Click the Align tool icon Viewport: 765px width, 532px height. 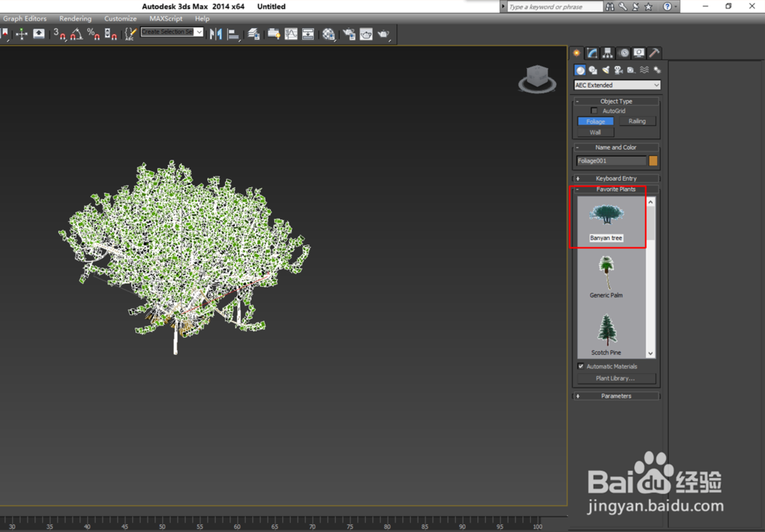(x=233, y=34)
